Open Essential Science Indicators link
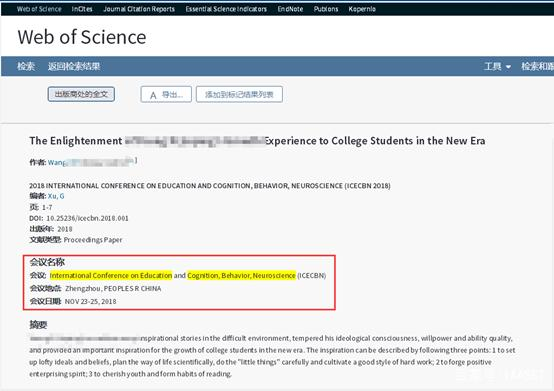Viewport: 554px width, 391px height. click(x=226, y=9)
